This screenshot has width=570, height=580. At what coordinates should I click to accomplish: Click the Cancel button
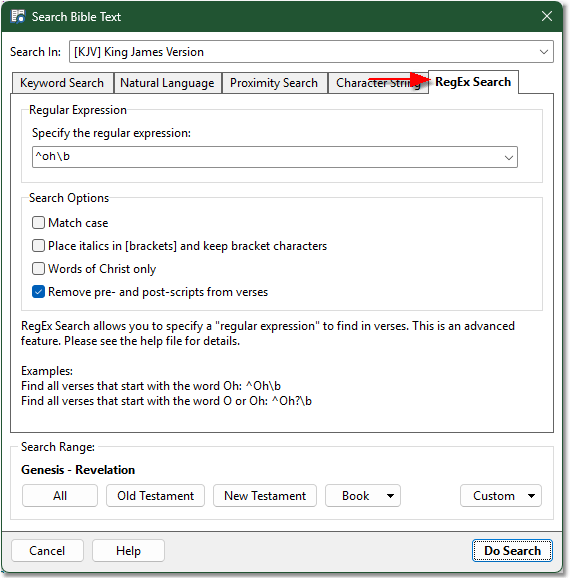point(47,551)
